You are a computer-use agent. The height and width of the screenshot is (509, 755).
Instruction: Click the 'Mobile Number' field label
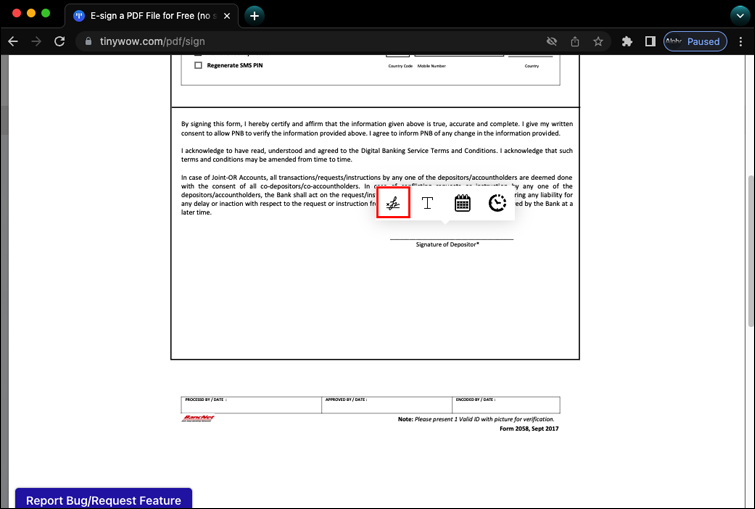click(x=431, y=66)
